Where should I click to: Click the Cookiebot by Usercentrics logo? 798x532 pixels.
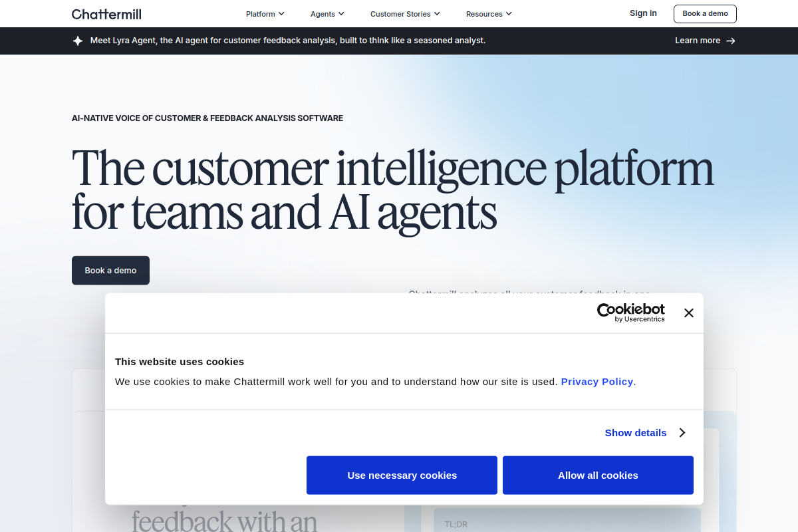(x=630, y=313)
